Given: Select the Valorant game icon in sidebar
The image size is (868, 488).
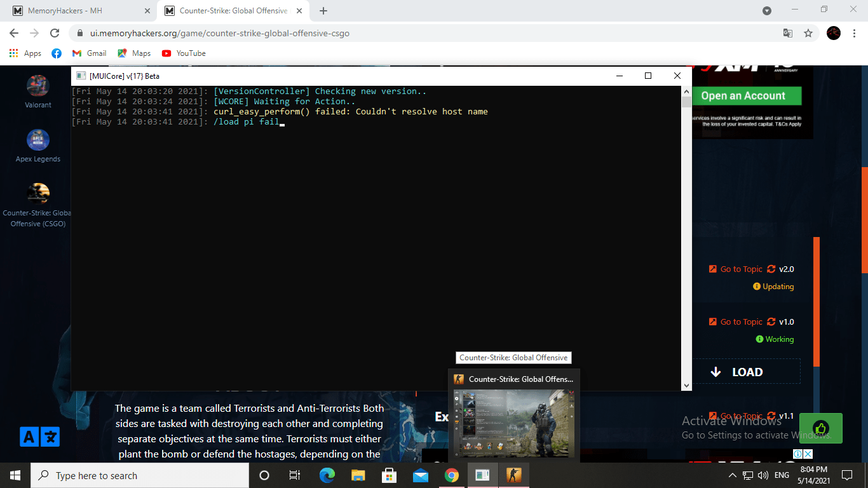Looking at the screenshot, I should tap(38, 86).
